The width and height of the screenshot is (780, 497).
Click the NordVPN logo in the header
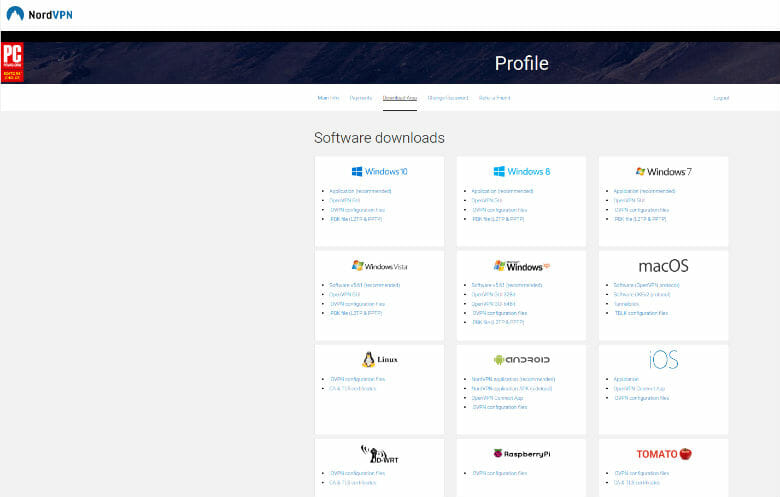tap(39, 14)
